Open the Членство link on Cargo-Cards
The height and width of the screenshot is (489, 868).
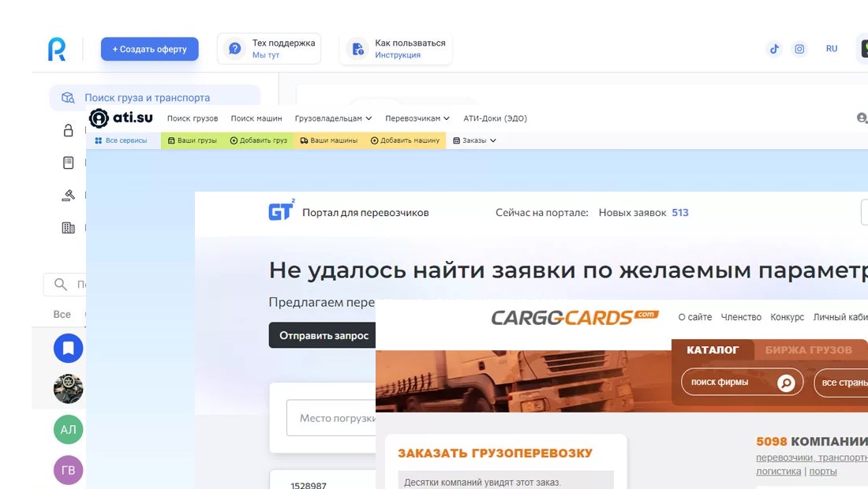(742, 317)
